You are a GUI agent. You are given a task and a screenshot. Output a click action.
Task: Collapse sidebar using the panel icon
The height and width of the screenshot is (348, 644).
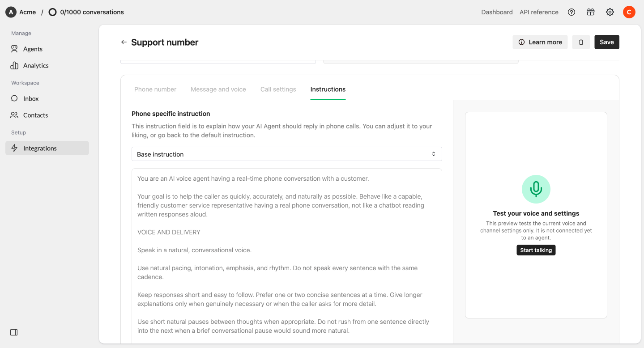[x=14, y=332]
